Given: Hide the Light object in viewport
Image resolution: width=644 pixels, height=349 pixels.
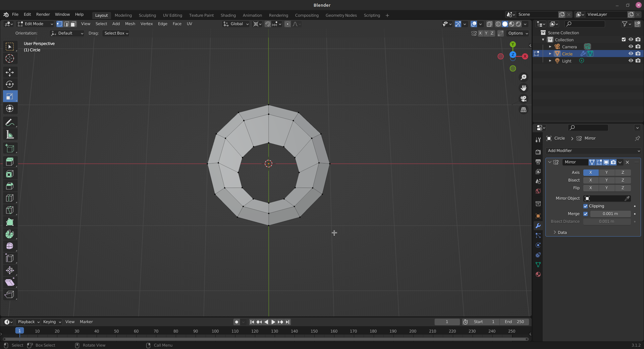Looking at the screenshot, I should pos(631,61).
